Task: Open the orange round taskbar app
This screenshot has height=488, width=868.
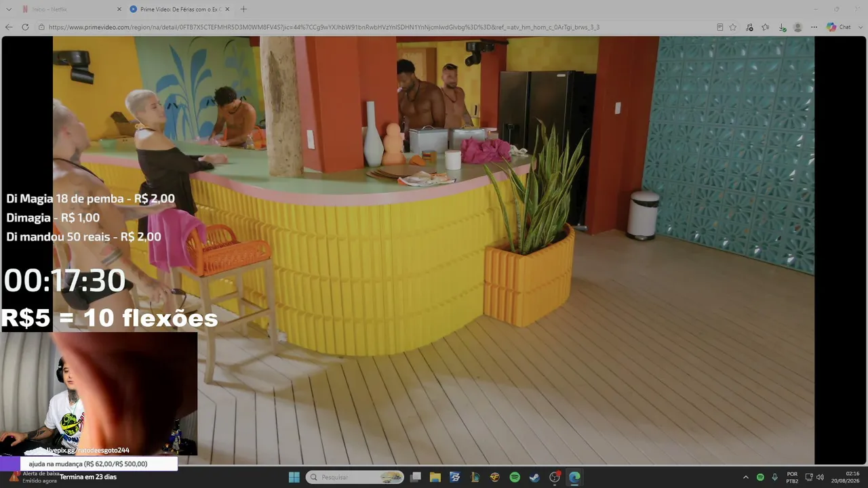Action: click(495, 477)
